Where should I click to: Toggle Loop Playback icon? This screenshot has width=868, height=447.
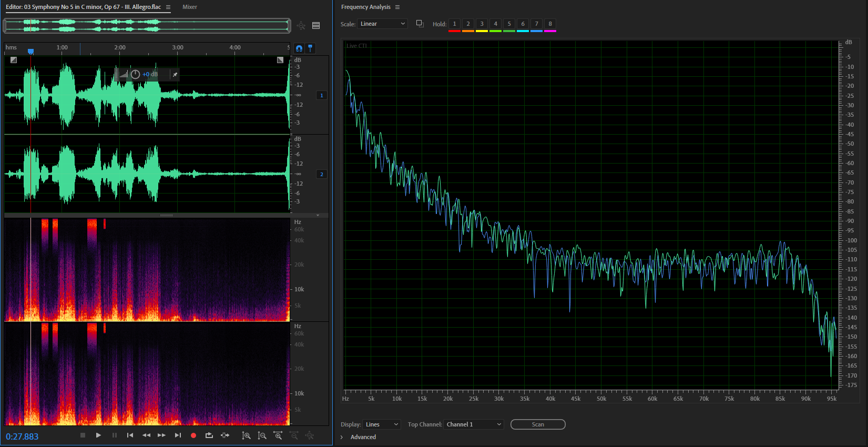pos(209,435)
